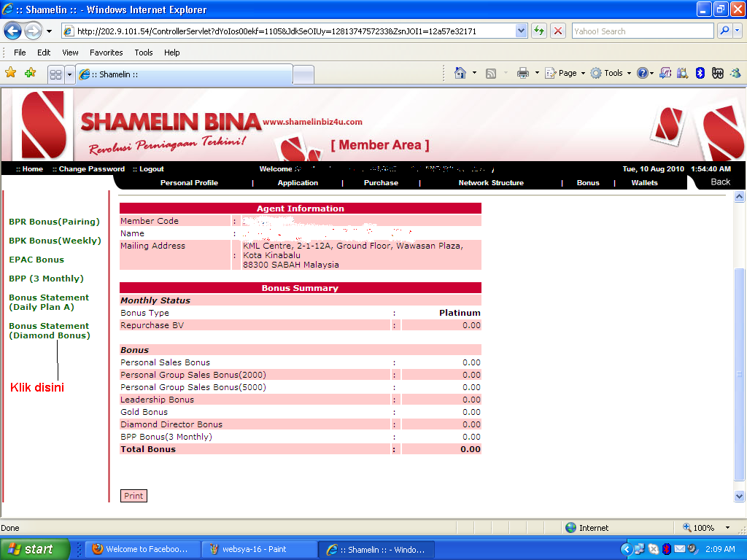Click the red Bluetooth tray icon

point(667,550)
